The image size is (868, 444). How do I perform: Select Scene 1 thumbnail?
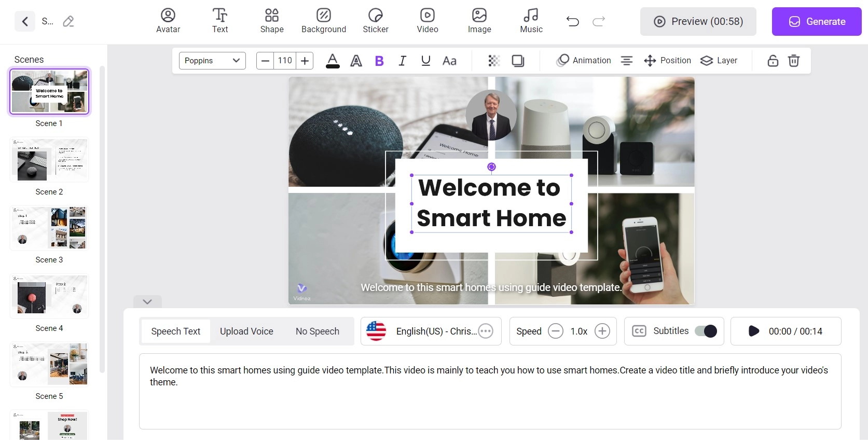49,91
